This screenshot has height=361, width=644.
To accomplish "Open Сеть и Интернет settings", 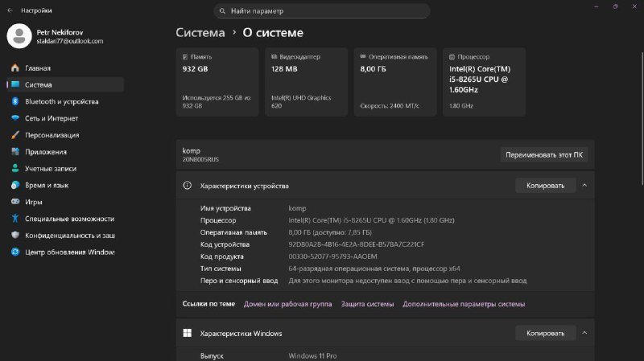I will click(52, 118).
